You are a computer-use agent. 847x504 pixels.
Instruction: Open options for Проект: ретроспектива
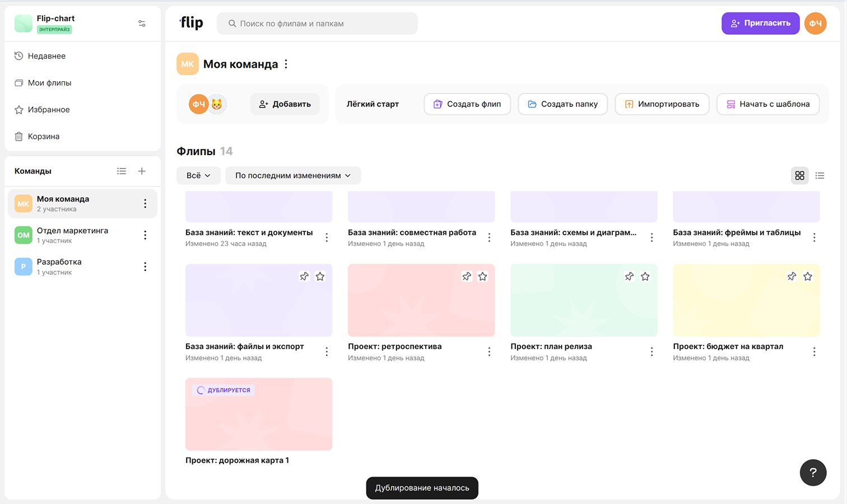click(489, 352)
